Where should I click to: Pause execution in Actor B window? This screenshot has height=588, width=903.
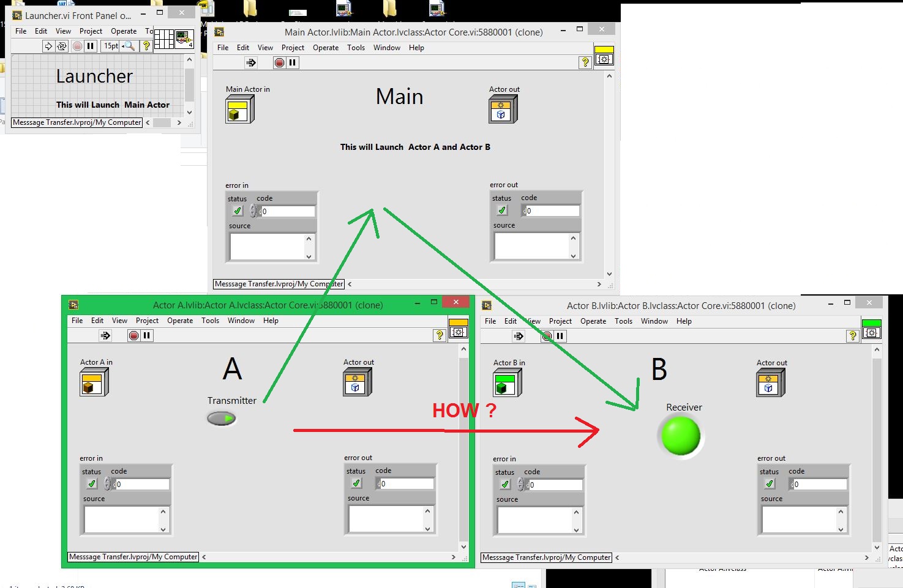[560, 336]
